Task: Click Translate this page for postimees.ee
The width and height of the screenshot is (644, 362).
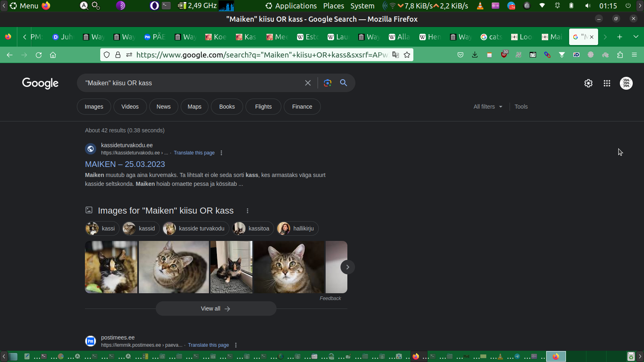Action: point(208,345)
